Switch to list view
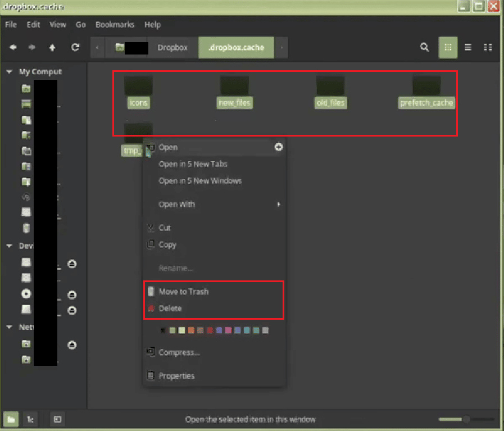Viewport: 504px width, 431px height. [x=468, y=47]
